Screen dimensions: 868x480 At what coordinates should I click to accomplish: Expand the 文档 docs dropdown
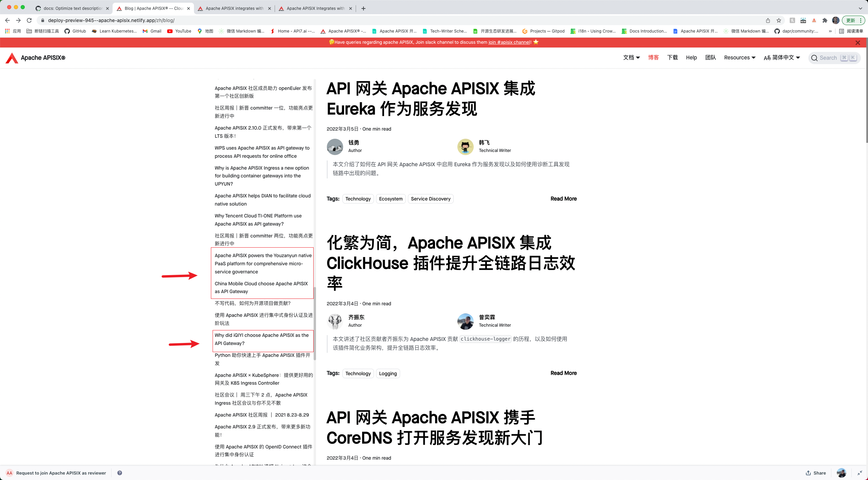(x=631, y=58)
